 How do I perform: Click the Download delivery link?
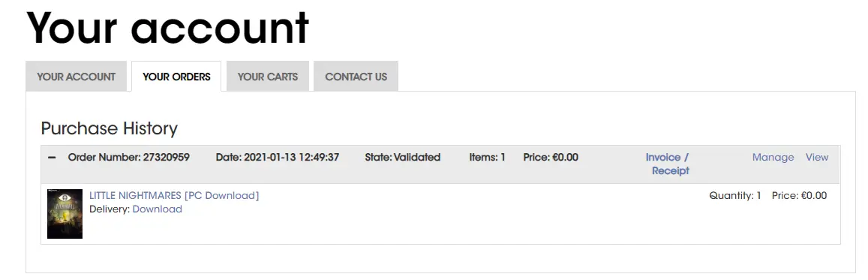[x=158, y=209]
